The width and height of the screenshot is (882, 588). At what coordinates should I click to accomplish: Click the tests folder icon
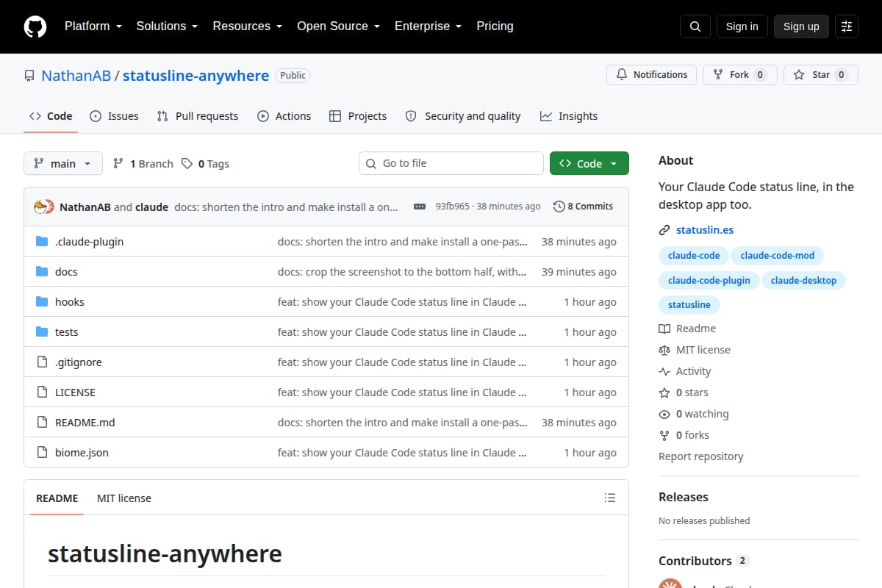click(42, 332)
